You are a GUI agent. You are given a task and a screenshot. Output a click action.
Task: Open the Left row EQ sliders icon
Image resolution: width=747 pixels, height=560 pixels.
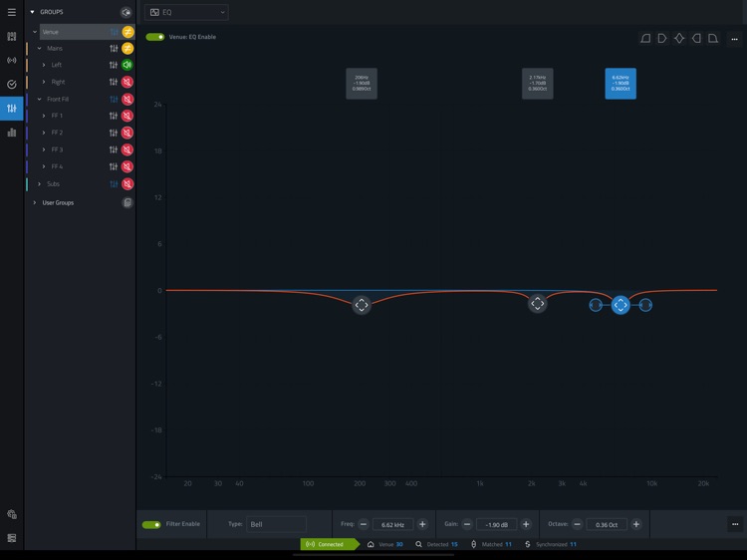tap(114, 65)
